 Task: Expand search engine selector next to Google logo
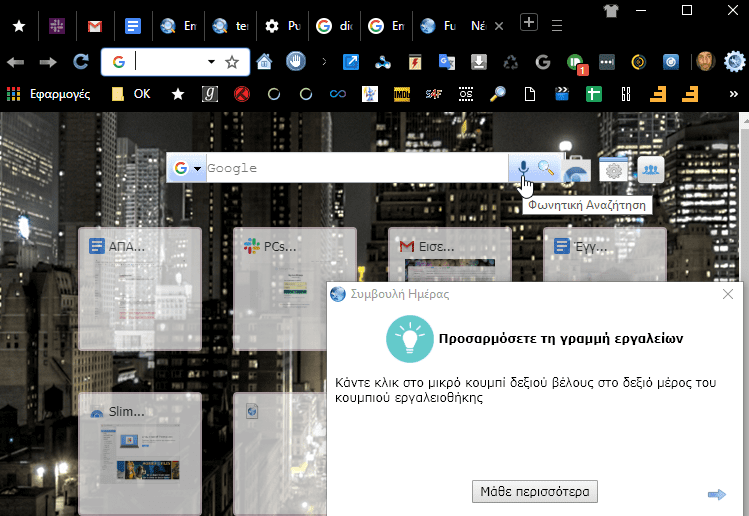tap(197, 168)
